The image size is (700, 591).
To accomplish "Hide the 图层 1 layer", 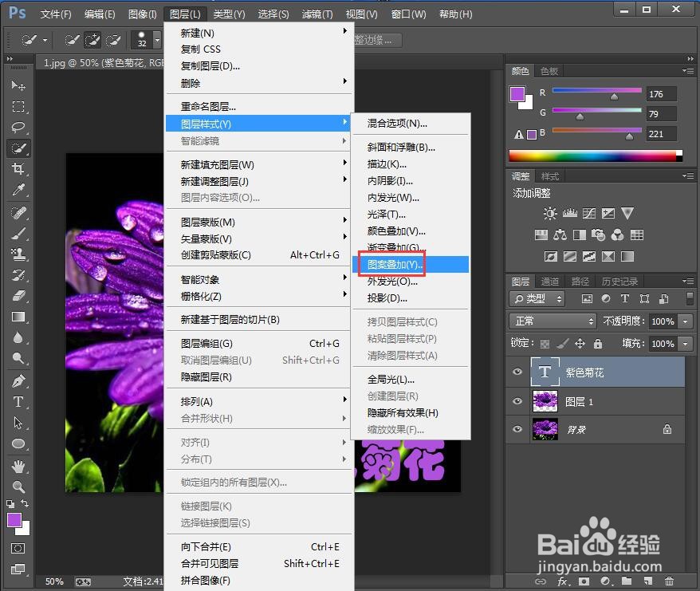I will click(517, 402).
